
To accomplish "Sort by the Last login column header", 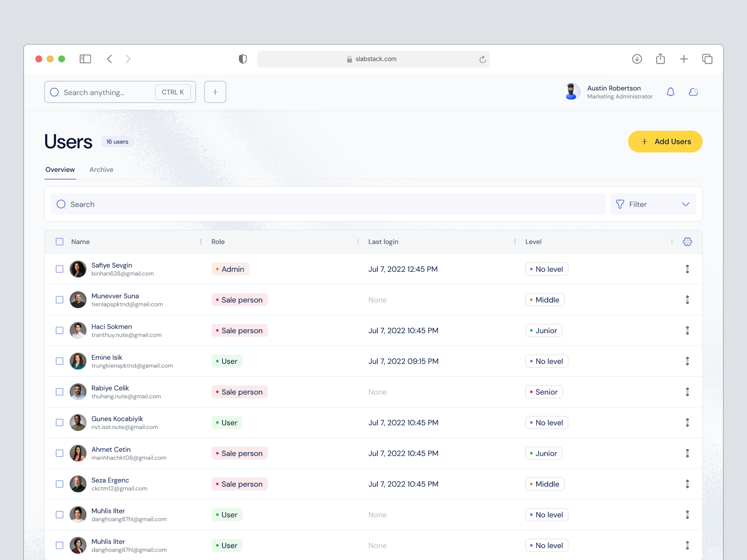I will point(383,241).
